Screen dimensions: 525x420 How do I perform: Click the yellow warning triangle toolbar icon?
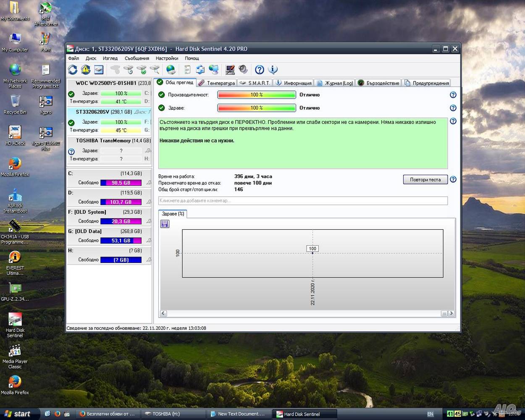pyautogui.click(x=86, y=70)
